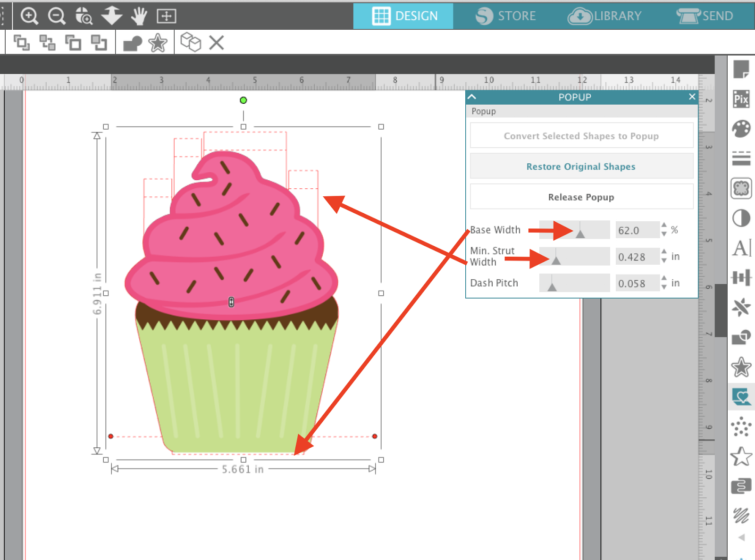Click the Bring Forward icon

coord(73,43)
